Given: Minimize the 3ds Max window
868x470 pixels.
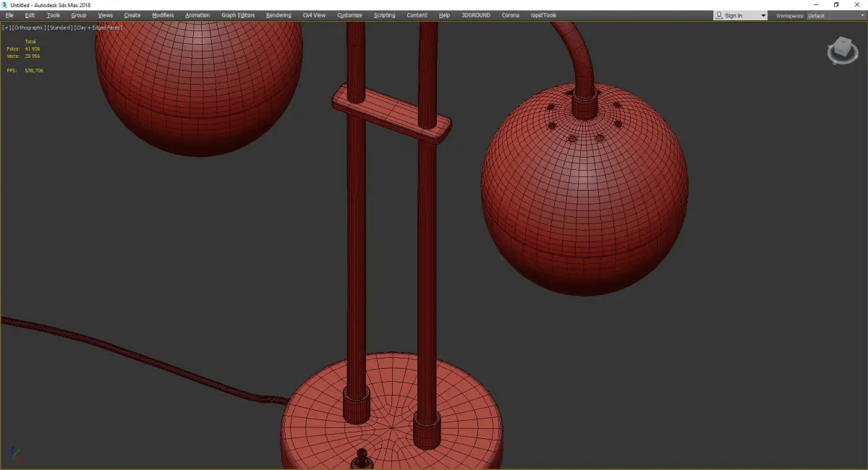Looking at the screenshot, I should [816, 5].
